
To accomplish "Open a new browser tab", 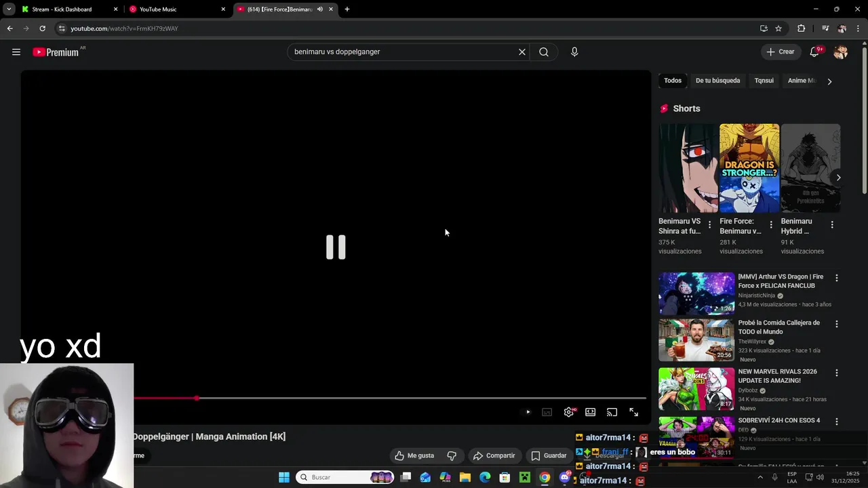I will point(347,9).
